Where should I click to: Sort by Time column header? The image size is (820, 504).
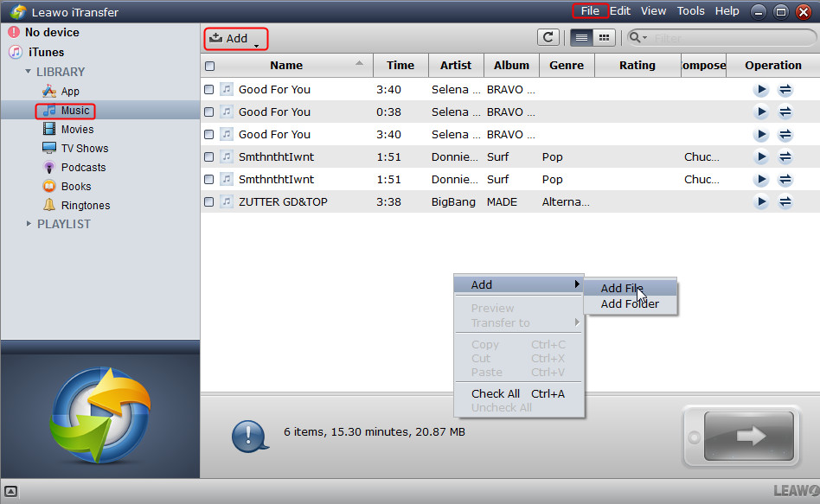(400, 66)
